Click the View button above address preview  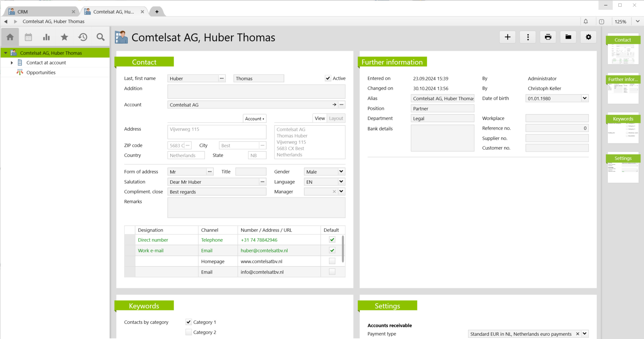(x=319, y=118)
